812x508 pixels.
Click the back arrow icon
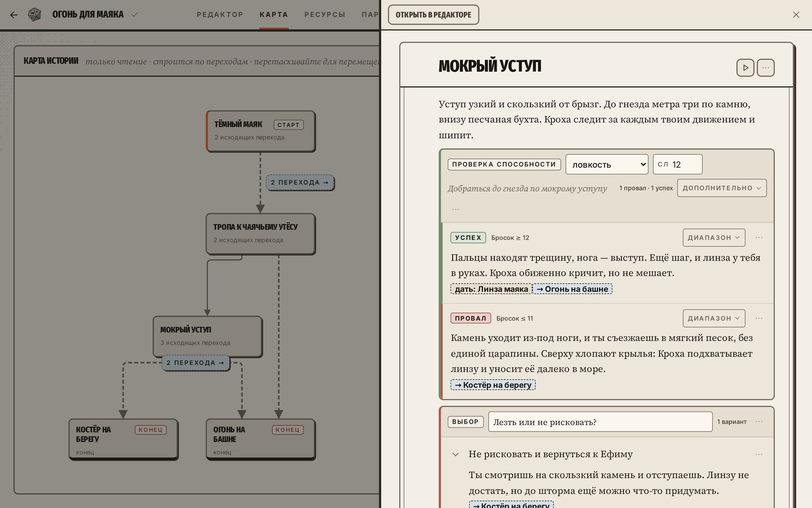[14, 15]
